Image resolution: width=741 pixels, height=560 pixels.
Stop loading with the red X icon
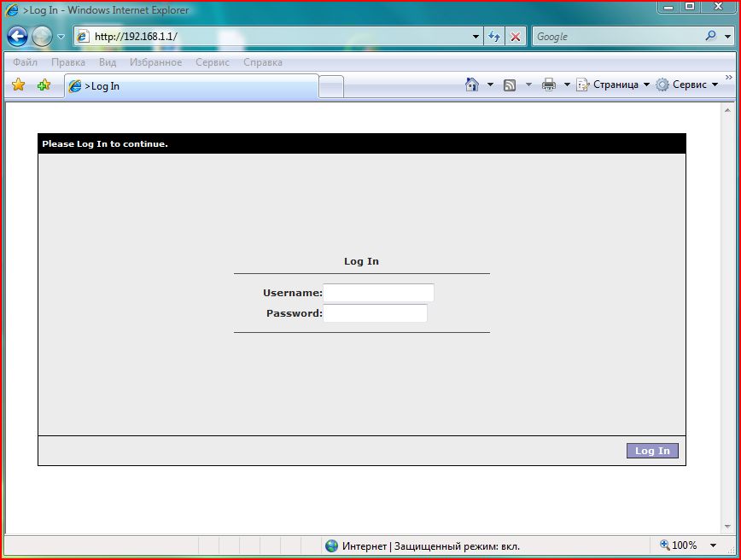click(x=516, y=37)
